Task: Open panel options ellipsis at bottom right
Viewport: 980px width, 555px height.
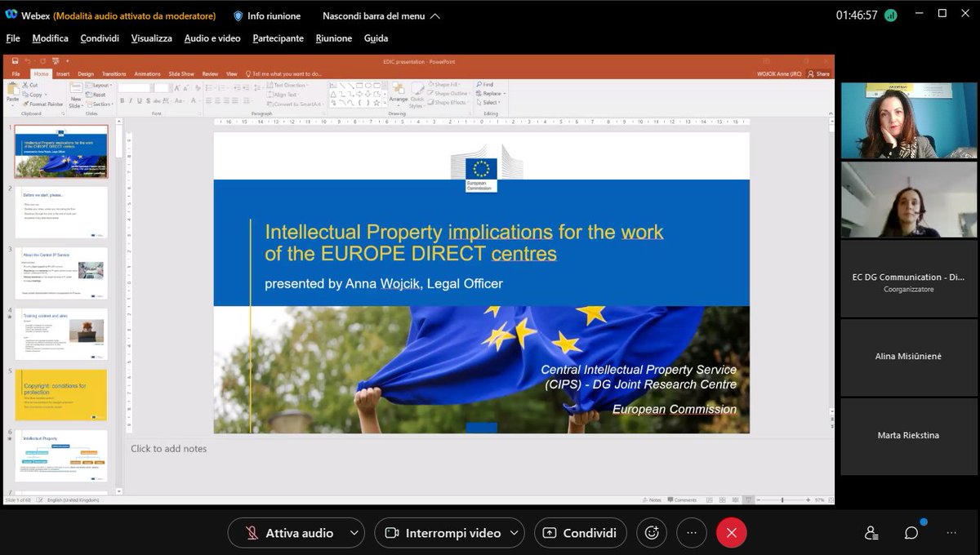Action: tap(951, 533)
